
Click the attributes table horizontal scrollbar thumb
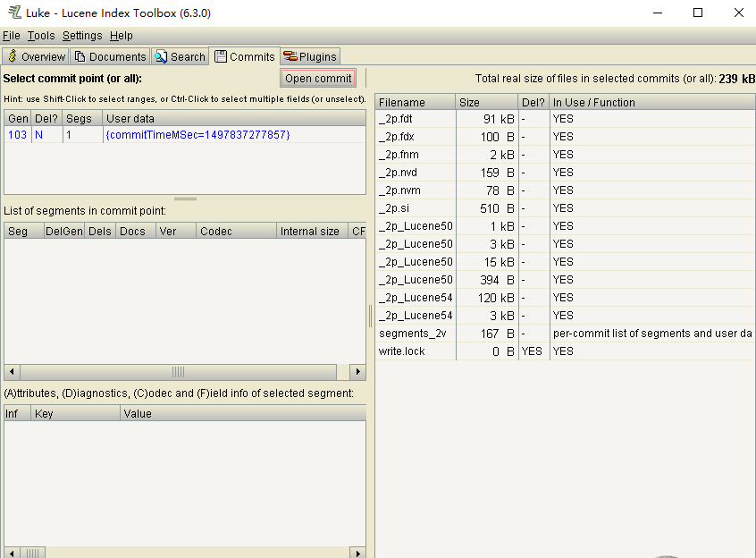coord(33,553)
